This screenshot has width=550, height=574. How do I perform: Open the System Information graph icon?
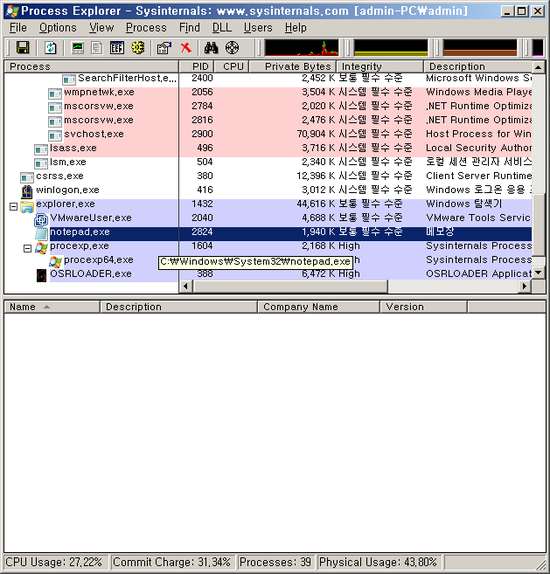click(78, 48)
